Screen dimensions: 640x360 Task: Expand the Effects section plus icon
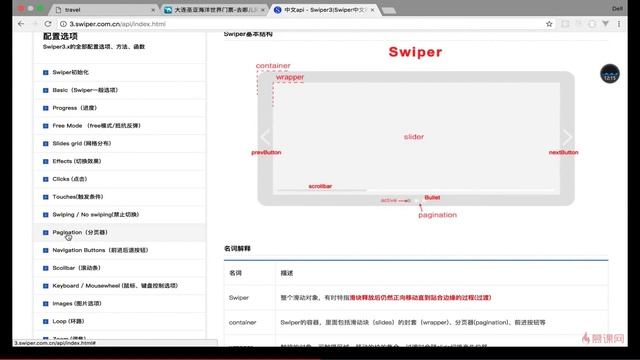pyautogui.click(x=45, y=162)
